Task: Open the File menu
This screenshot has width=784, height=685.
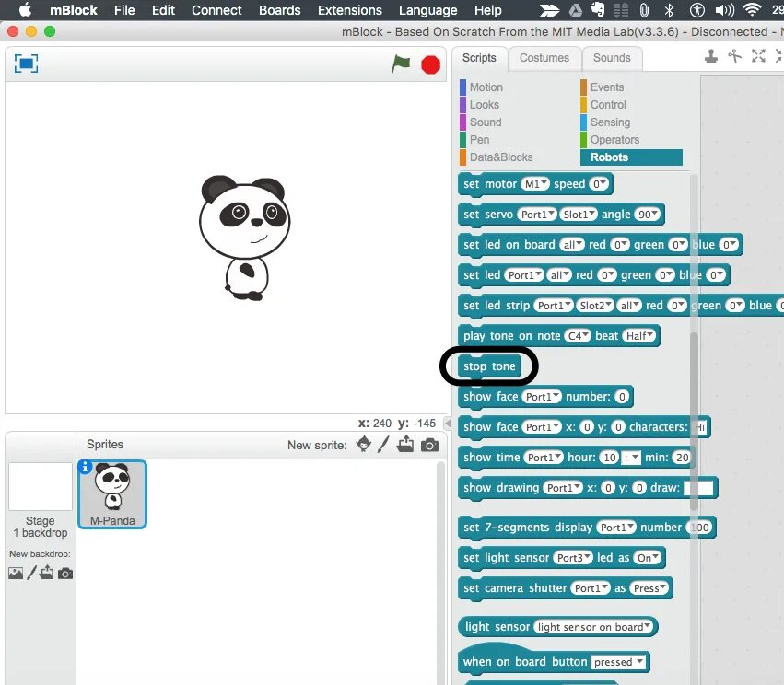Action: point(124,10)
